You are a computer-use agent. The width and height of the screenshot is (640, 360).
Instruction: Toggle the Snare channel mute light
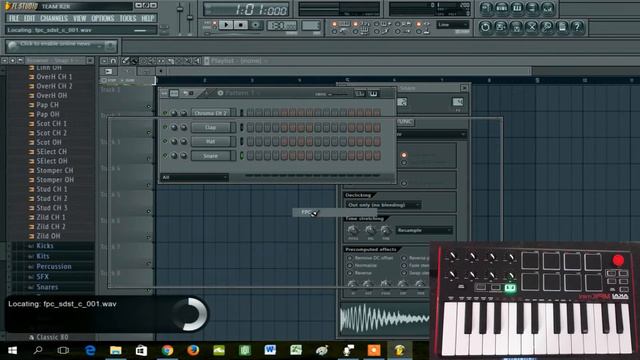click(165, 156)
